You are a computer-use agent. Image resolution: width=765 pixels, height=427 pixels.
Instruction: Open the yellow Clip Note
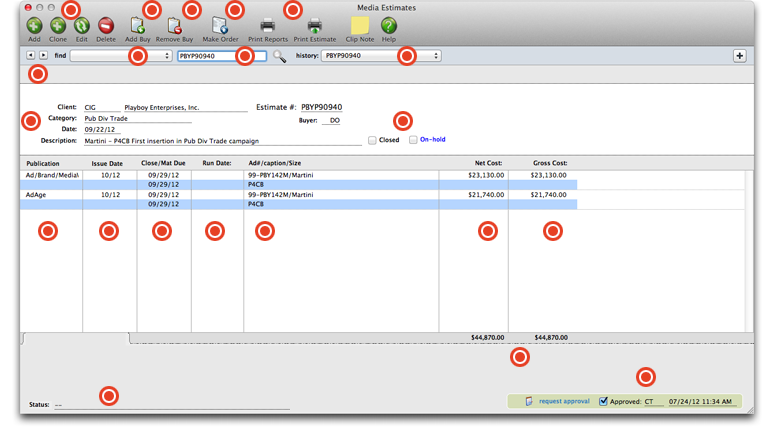(359, 25)
